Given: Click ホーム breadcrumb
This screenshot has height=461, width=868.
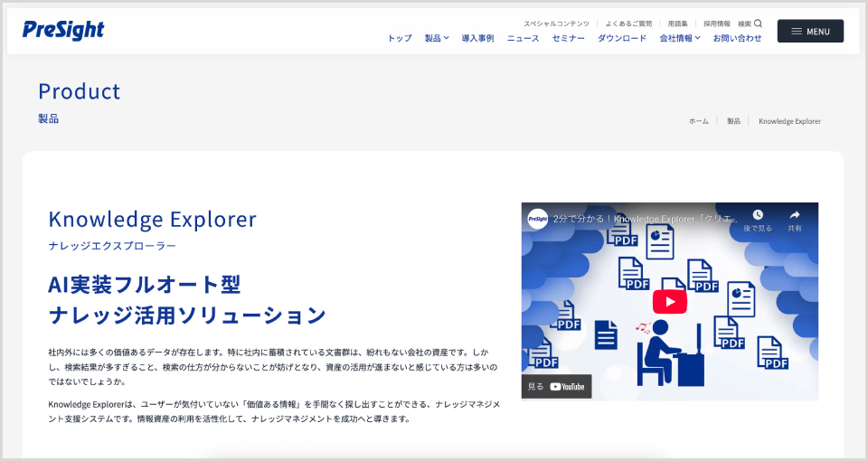Looking at the screenshot, I should click(699, 121).
